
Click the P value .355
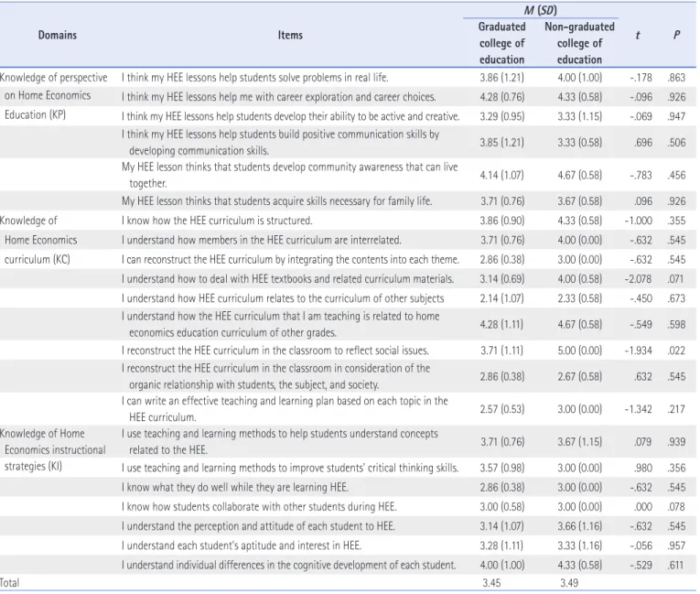(676, 221)
